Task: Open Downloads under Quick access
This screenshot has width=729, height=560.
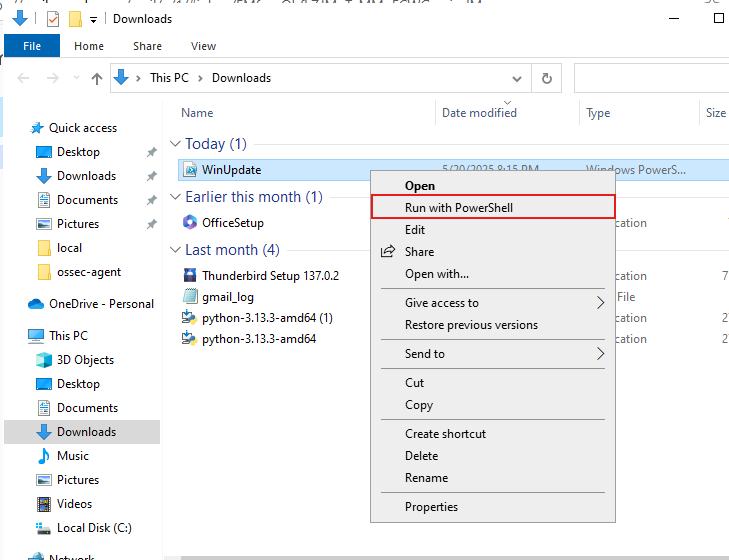Action: [x=86, y=176]
